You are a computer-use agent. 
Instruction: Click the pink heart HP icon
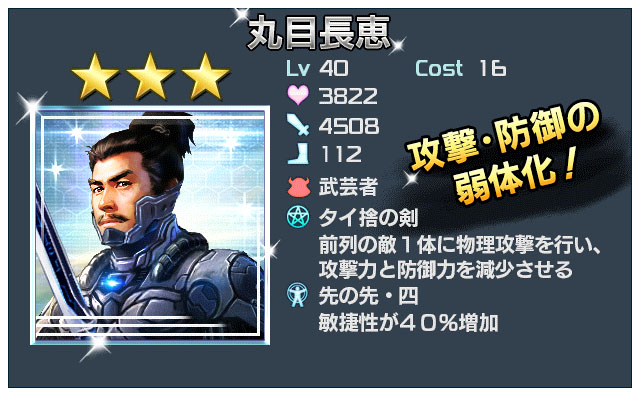click(x=298, y=95)
